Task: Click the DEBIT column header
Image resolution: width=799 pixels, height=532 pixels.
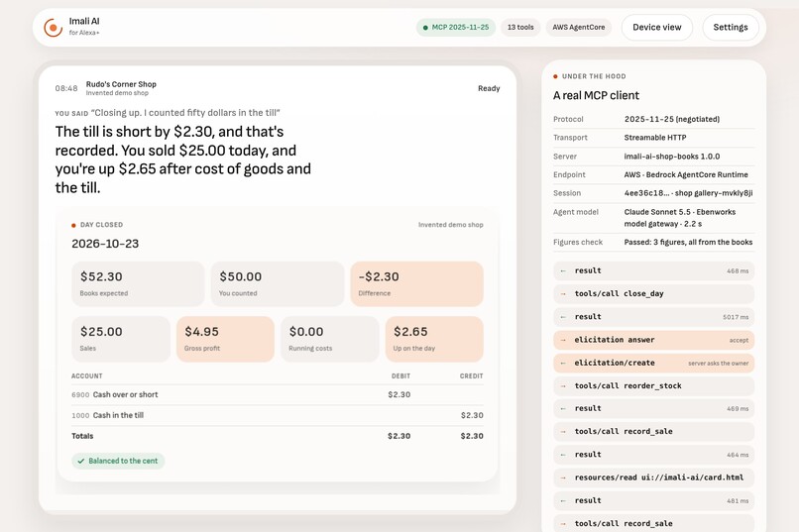Action: coord(400,375)
